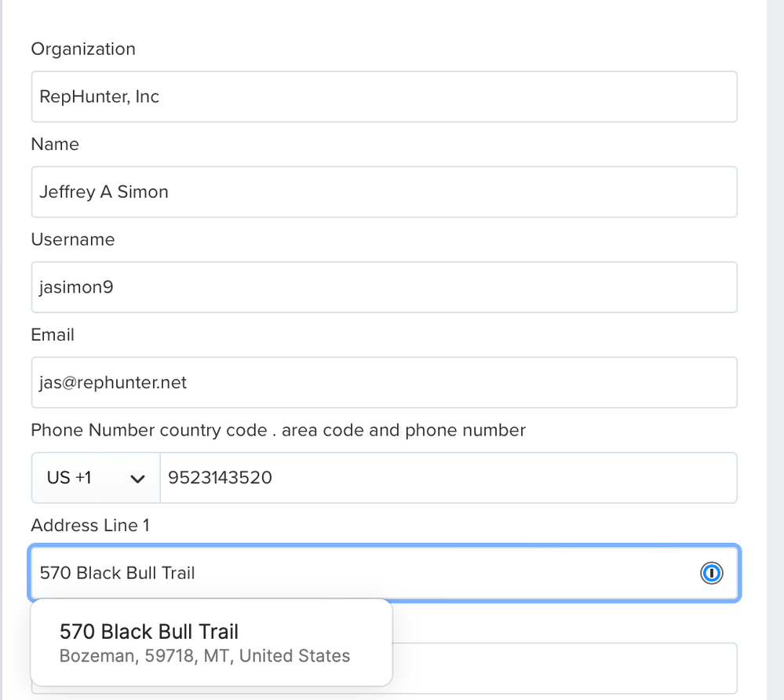Click the Address Line 1 label
Screen dimensions: 784x700
pyautogui.click(x=90, y=526)
